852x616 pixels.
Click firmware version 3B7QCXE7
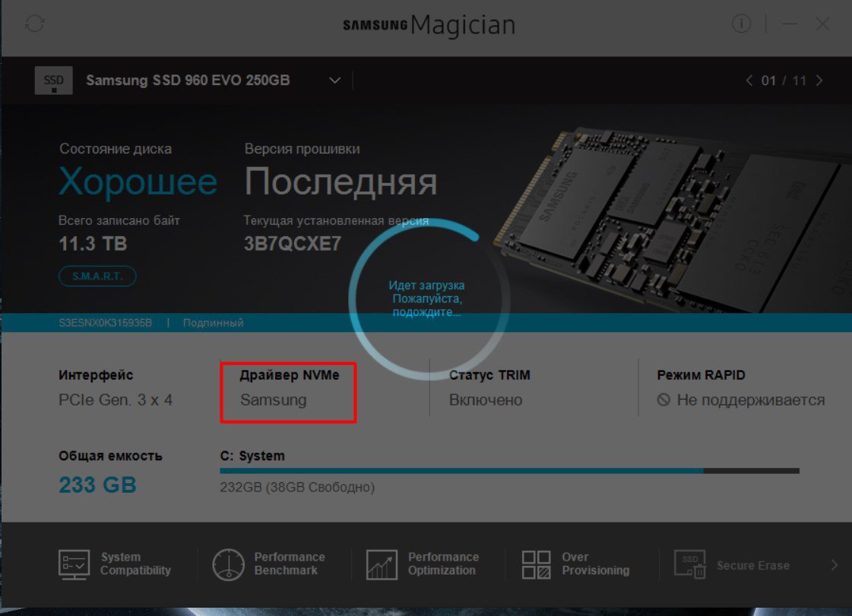click(293, 244)
